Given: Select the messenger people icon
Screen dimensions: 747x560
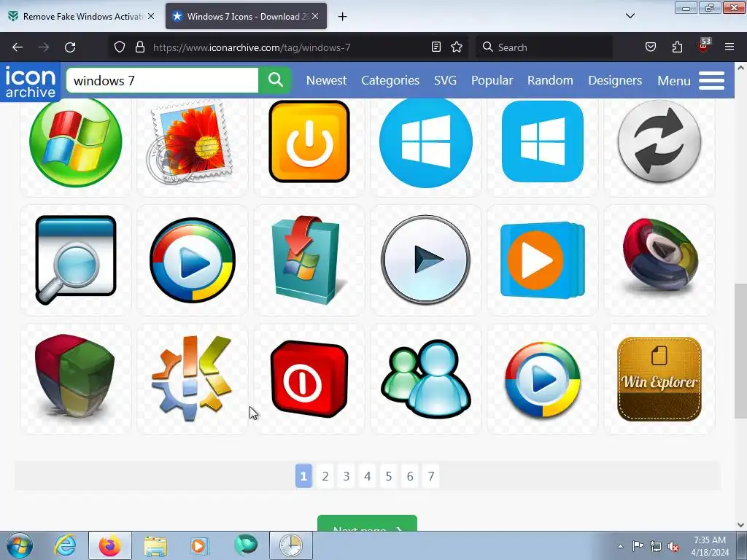Looking at the screenshot, I should pyautogui.click(x=426, y=379).
